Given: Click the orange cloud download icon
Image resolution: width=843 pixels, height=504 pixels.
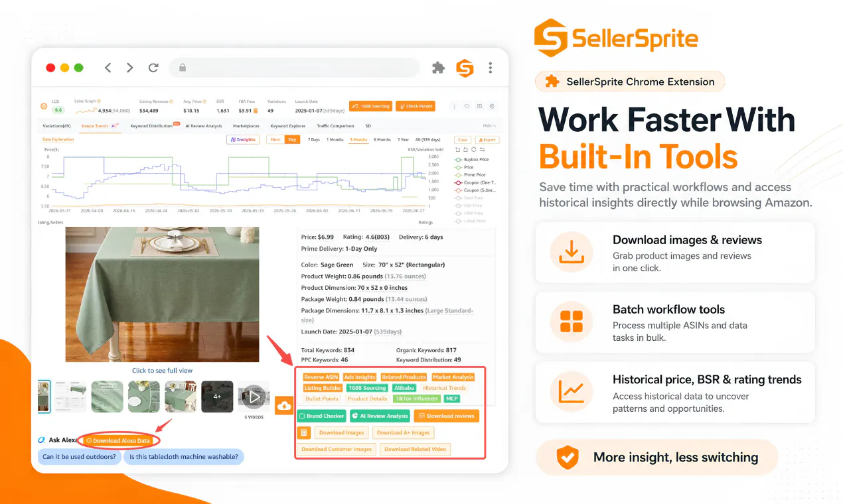Looking at the screenshot, I should (x=284, y=405).
